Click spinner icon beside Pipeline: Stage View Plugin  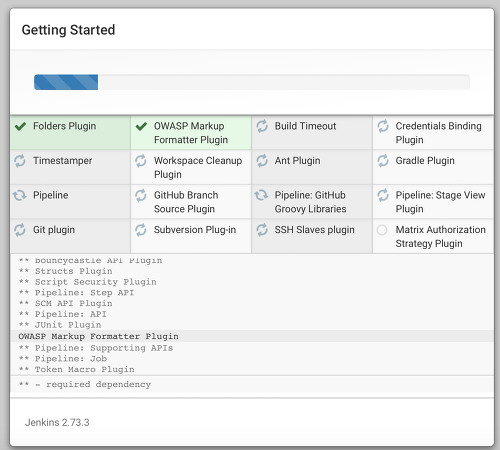click(383, 195)
